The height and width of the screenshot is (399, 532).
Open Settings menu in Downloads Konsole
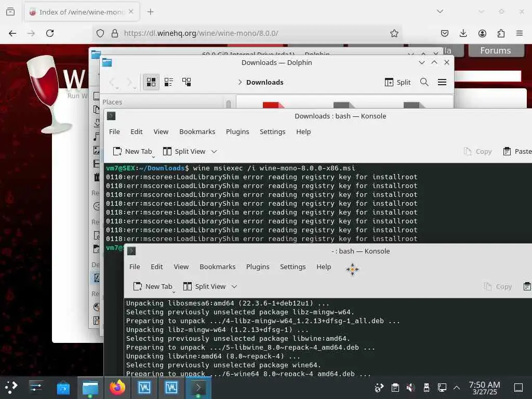[272, 131]
